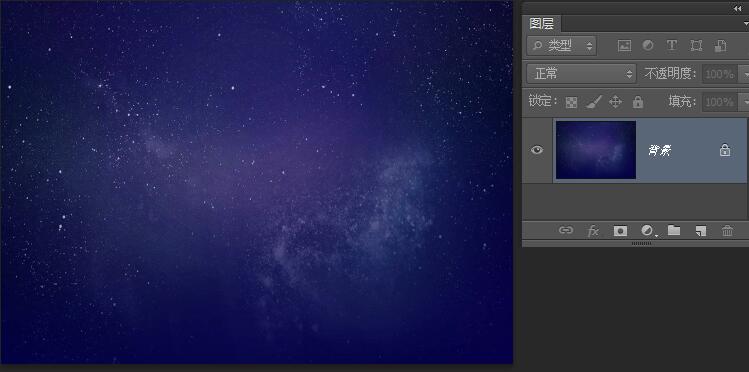This screenshot has width=749, height=372.
Task: Collapse the panel with double-arrow icon
Action: point(738,8)
